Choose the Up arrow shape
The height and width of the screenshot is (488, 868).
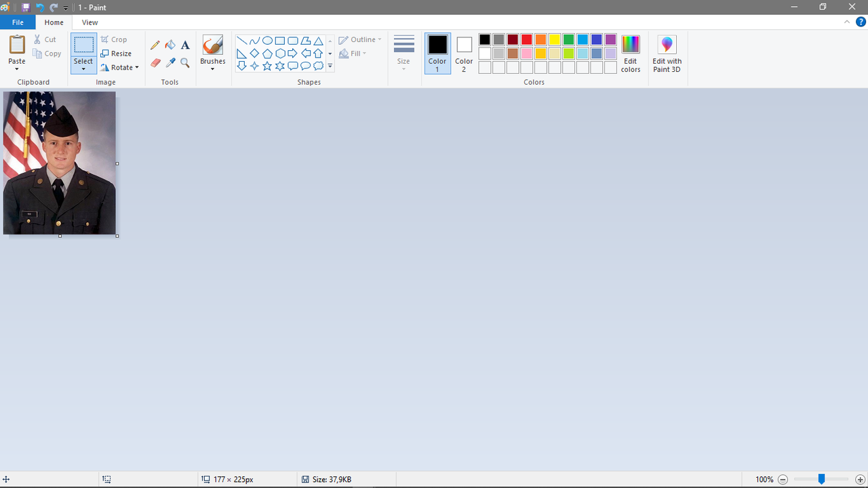tap(318, 54)
